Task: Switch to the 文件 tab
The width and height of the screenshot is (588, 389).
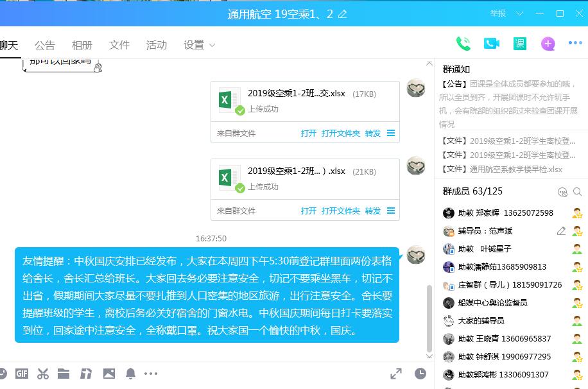Action: pyautogui.click(x=119, y=45)
